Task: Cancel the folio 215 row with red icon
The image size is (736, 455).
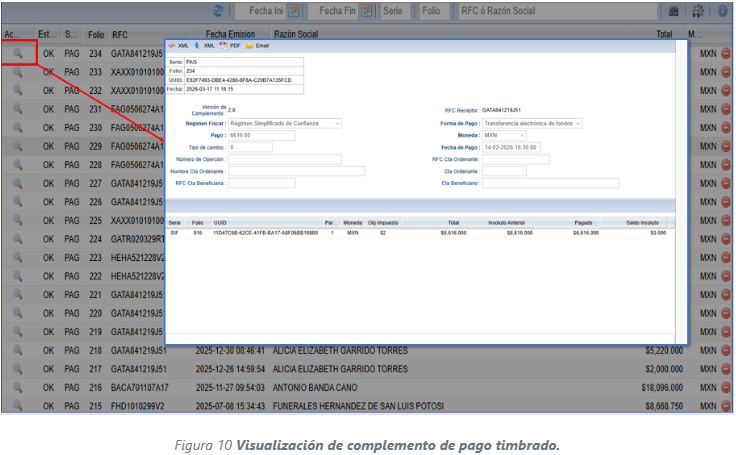Action: pyautogui.click(x=726, y=406)
